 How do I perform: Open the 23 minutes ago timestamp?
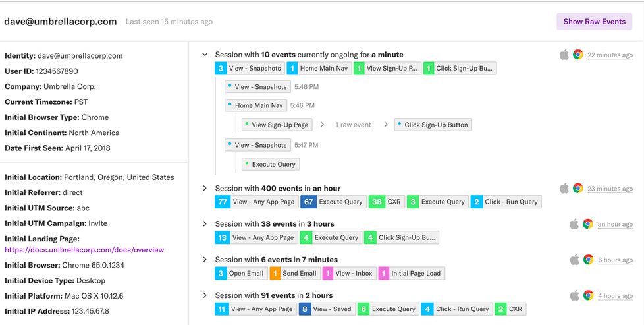(610, 189)
